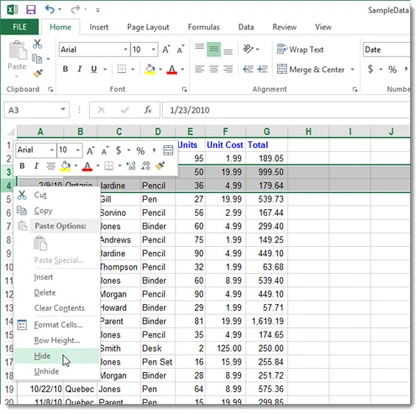The height and width of the screenshot is (414, 420).
Task: Click the Decrease Indent icon
Action: pos(248,69)
